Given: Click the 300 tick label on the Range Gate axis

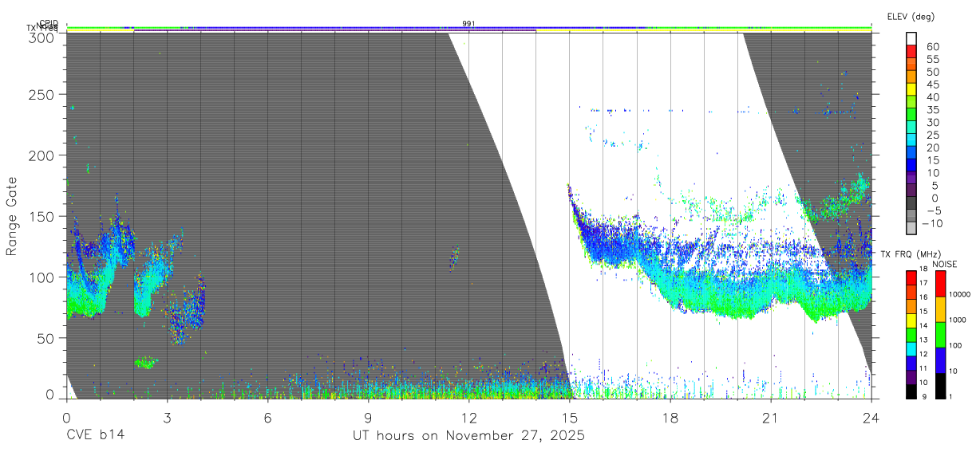Looking at the screenshot, I should coord(42,37).
